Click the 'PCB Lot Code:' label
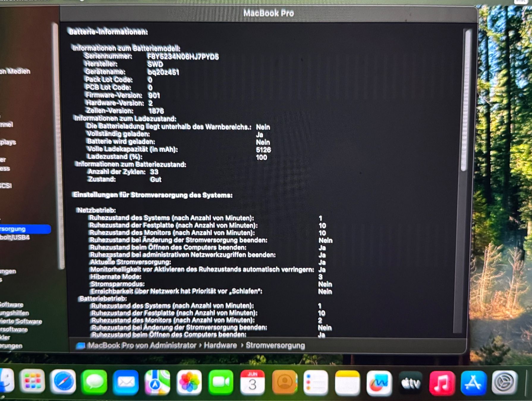 [108, 87]
